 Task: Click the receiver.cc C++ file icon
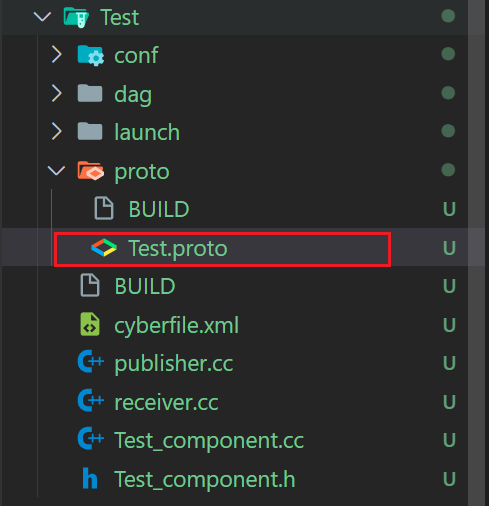(91, 400)
